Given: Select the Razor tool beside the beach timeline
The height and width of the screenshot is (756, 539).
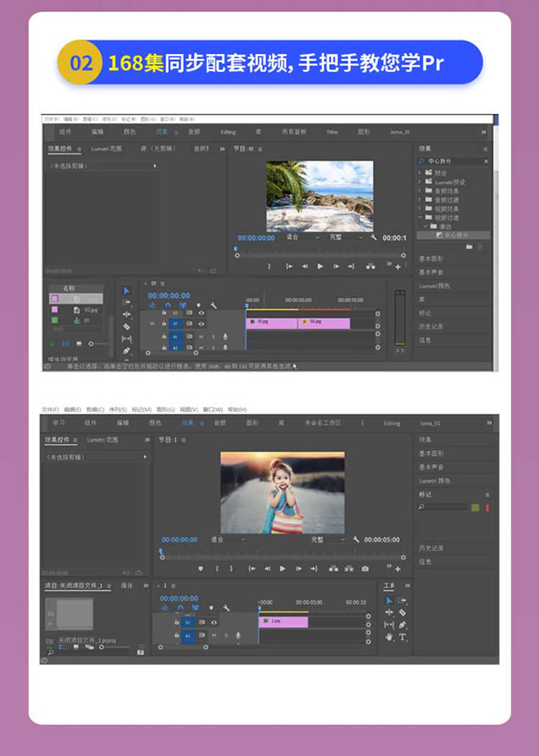Looking at the screenshot, I should point(126,326).
